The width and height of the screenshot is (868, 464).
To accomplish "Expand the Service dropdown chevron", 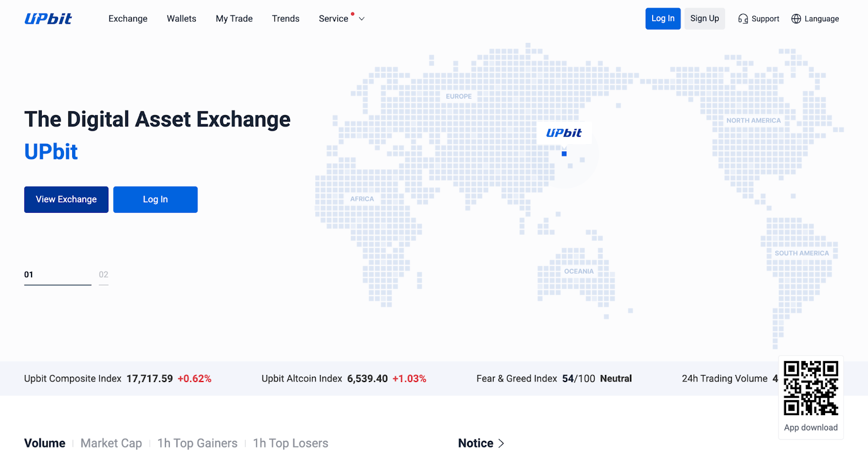I will pyautogui.click(x=362, y=19).
